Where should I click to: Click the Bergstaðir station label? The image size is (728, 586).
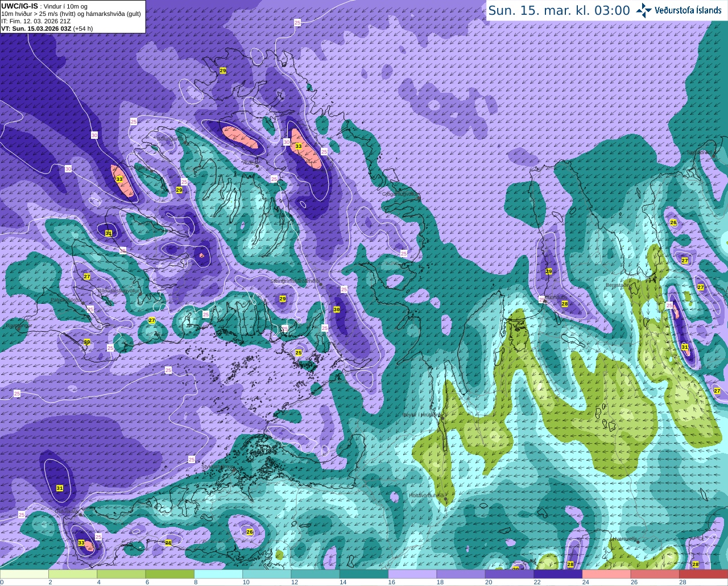617,285
